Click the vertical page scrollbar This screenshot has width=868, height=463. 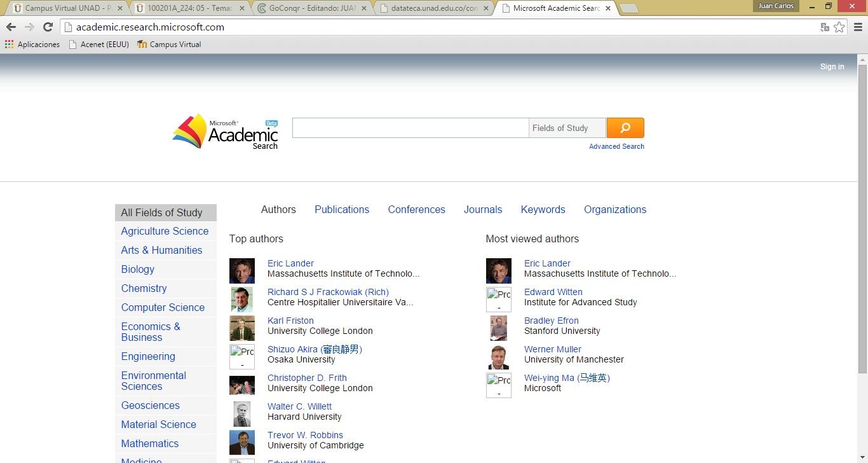click(862, 216)
